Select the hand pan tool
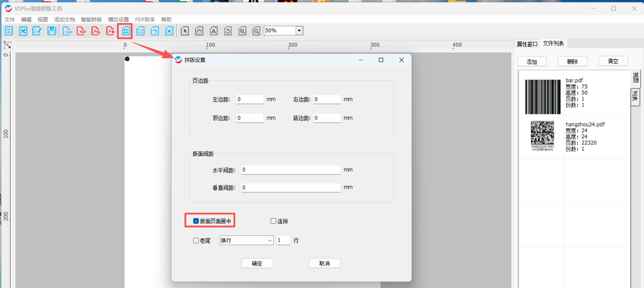Screen dimensions: 644x288 [199, 31]
